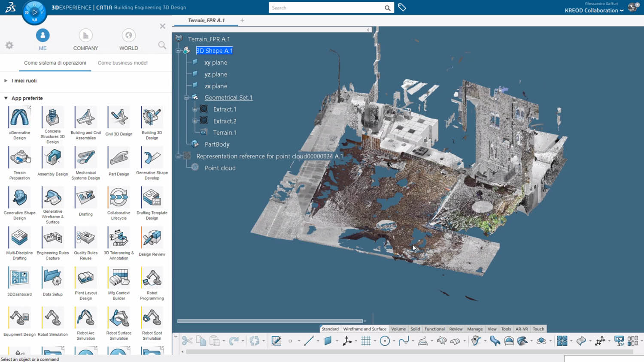Open the KREOD Collaboration dropdown

(x=594, y=10)
